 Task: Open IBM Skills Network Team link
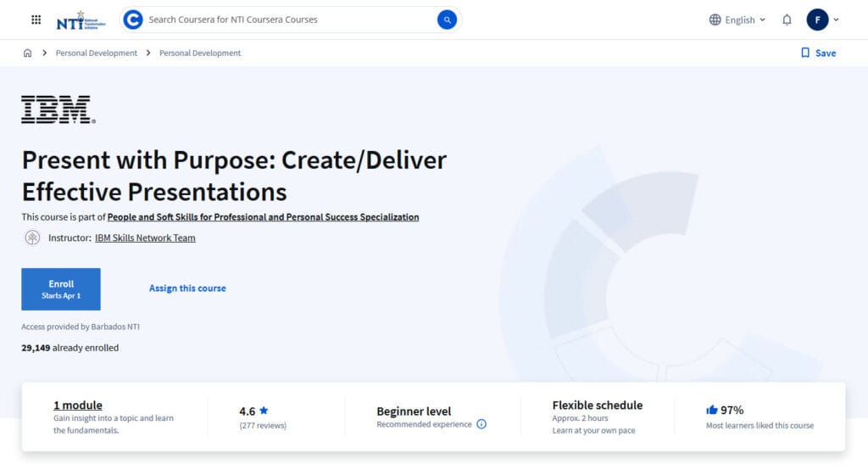(145, 238)
